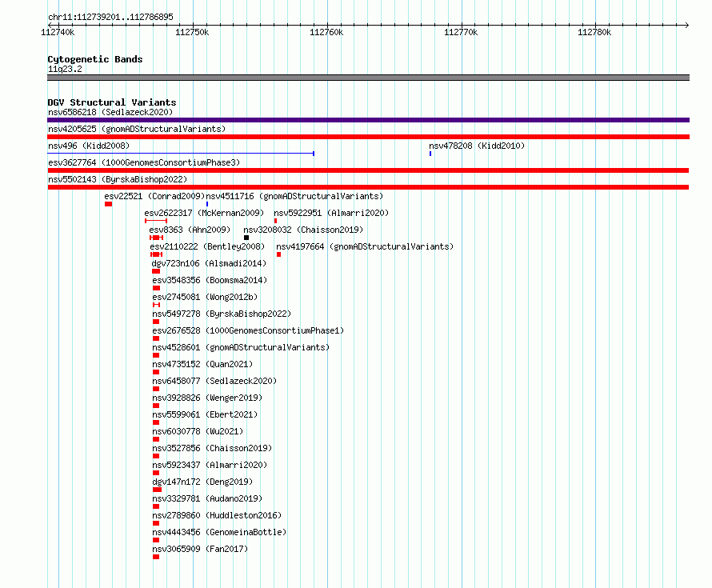Click the red glyph under esv22521
This screenshot has width=712, height=588.
click(108, 204)
